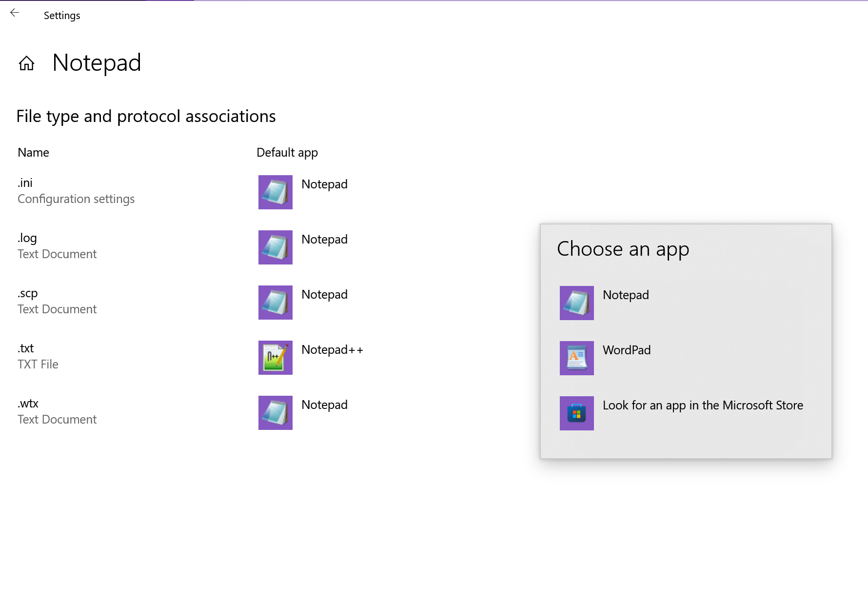Select Notepad label in Choose an app popup
Viewport: 868px width, 589px height.
click(626, 295)
